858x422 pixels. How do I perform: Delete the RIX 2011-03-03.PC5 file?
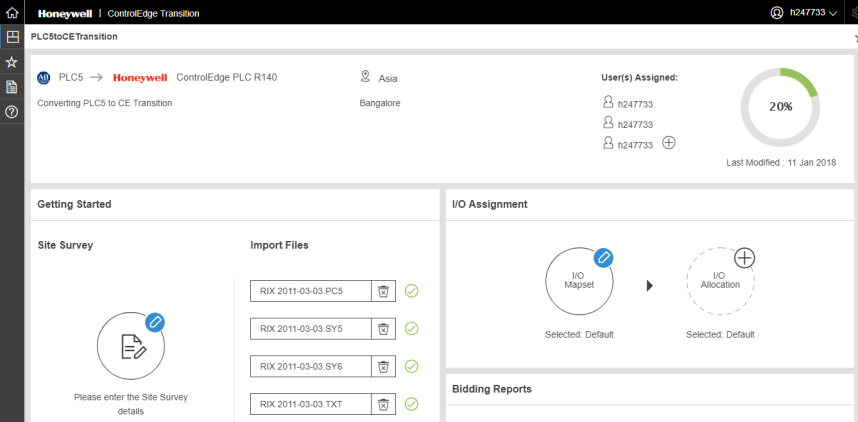[x=384, y=291]
